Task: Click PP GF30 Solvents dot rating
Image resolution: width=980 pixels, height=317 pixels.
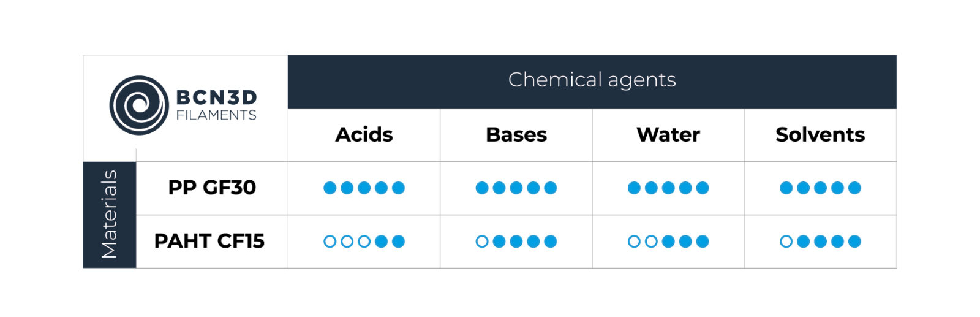Action: pos(820,188)
